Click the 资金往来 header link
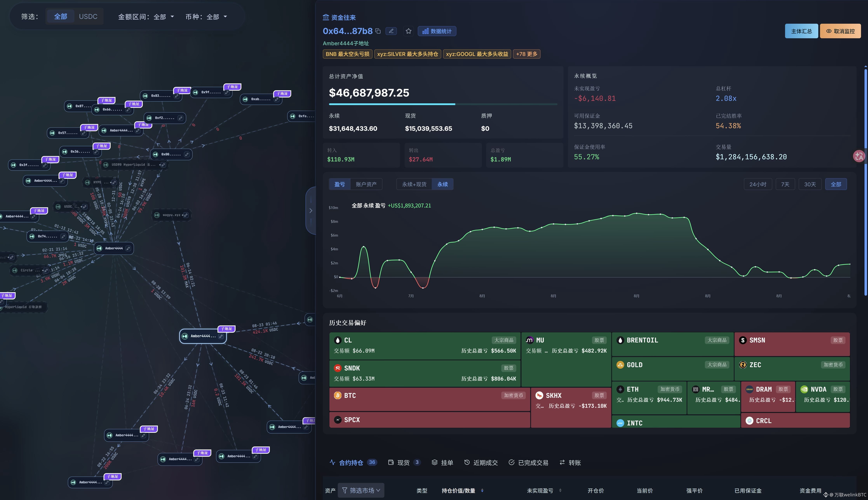The image size is (868, 500). 339,17
